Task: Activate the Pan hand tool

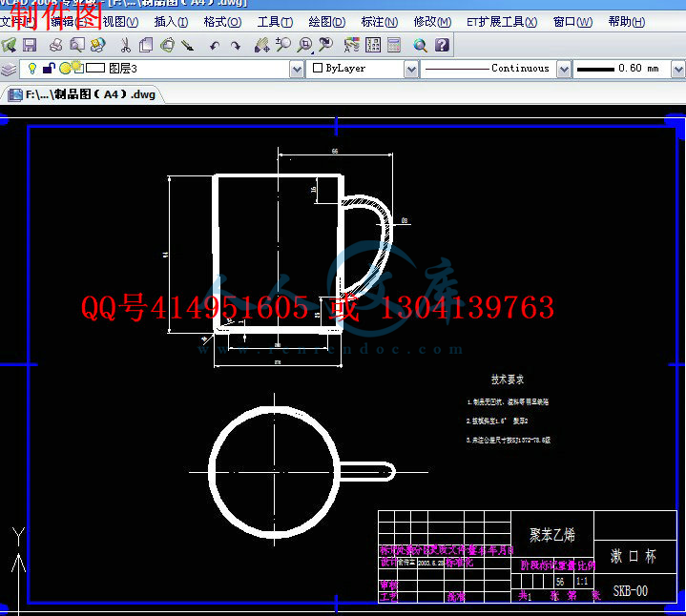Action: tap(261, 45)
